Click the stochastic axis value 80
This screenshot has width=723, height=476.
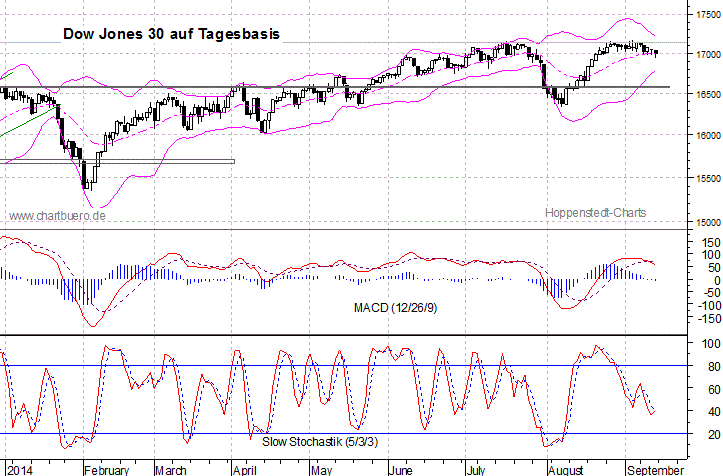click(x=714, y=367)
